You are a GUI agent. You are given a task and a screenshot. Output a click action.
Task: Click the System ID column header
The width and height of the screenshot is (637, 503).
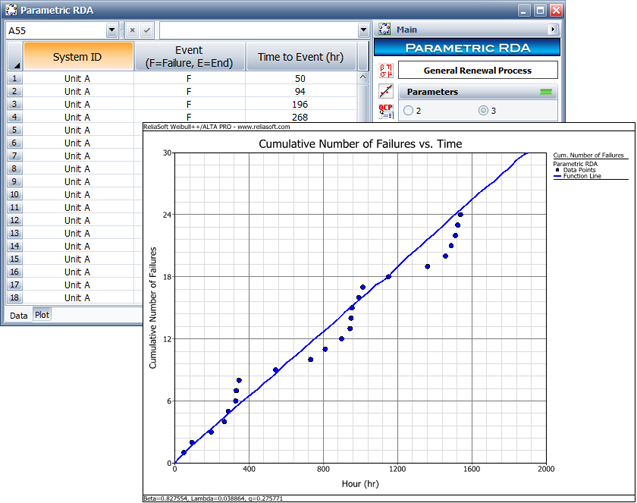(77, 57)
